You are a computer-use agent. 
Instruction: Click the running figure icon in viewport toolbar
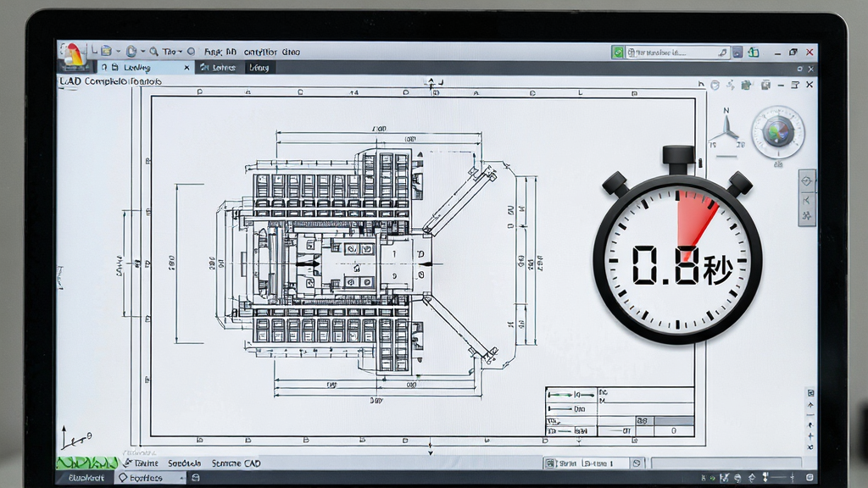click(x=731, y=85)
